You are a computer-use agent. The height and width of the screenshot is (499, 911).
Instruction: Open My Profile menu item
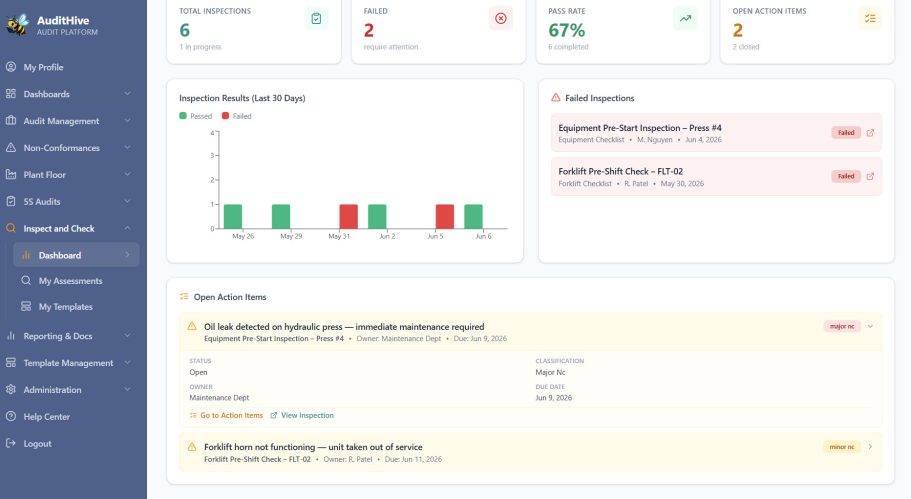point(71,67)
